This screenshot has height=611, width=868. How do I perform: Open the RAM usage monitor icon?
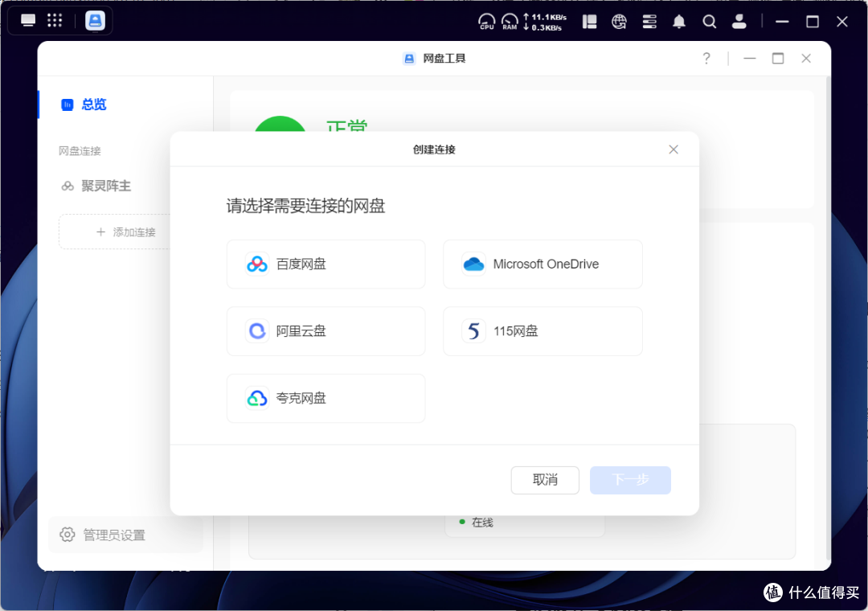click(x=510, y=22)
